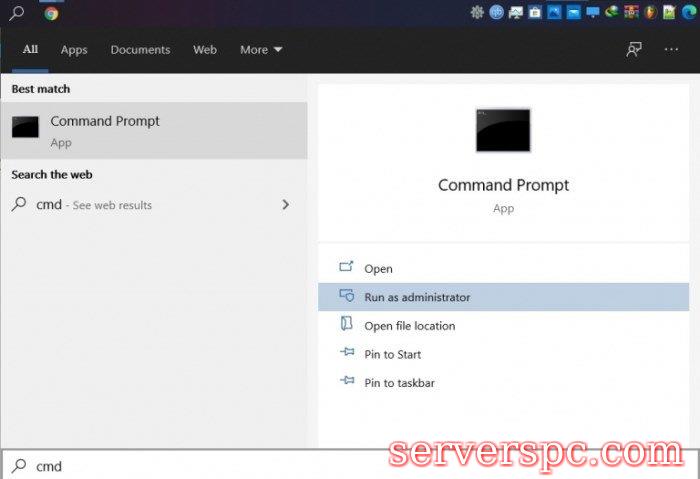Expand the More filter dropdown
Image resolution: width=700 pixels, height=479 pixels.
coord(261,50)
